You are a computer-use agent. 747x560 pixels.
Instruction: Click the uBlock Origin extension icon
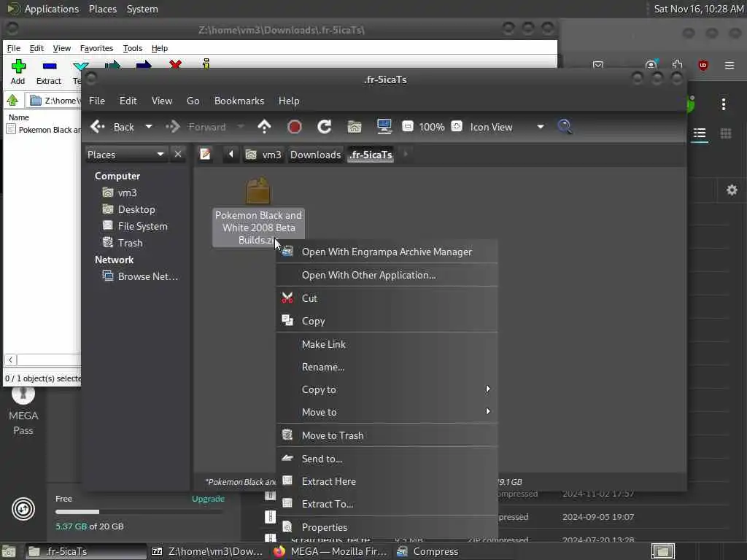coord(703,65)
